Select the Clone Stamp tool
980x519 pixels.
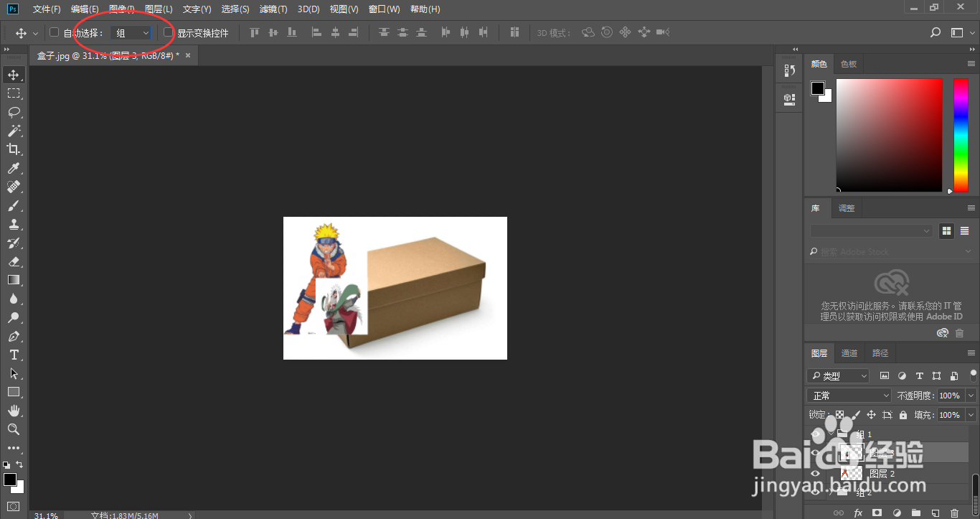click(14, 224)
